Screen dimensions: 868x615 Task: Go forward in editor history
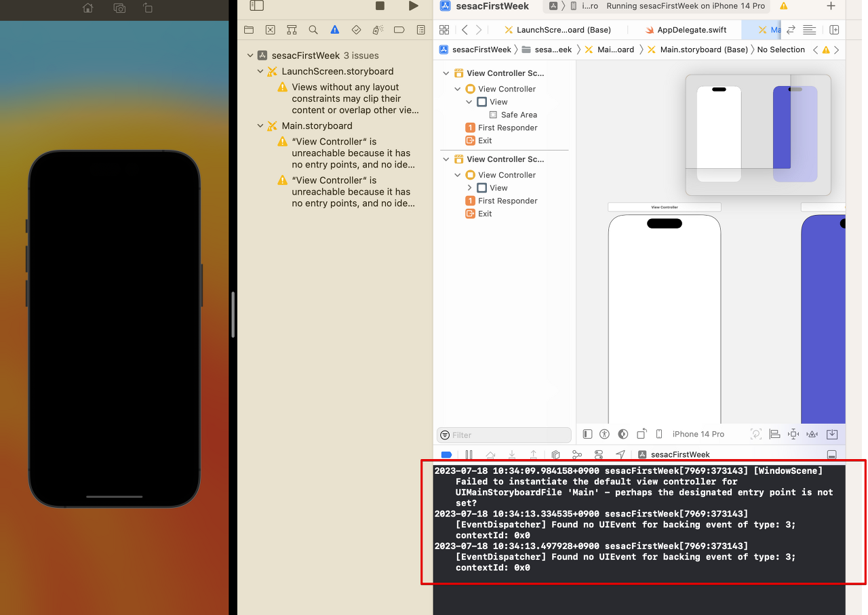click(479, 30)
